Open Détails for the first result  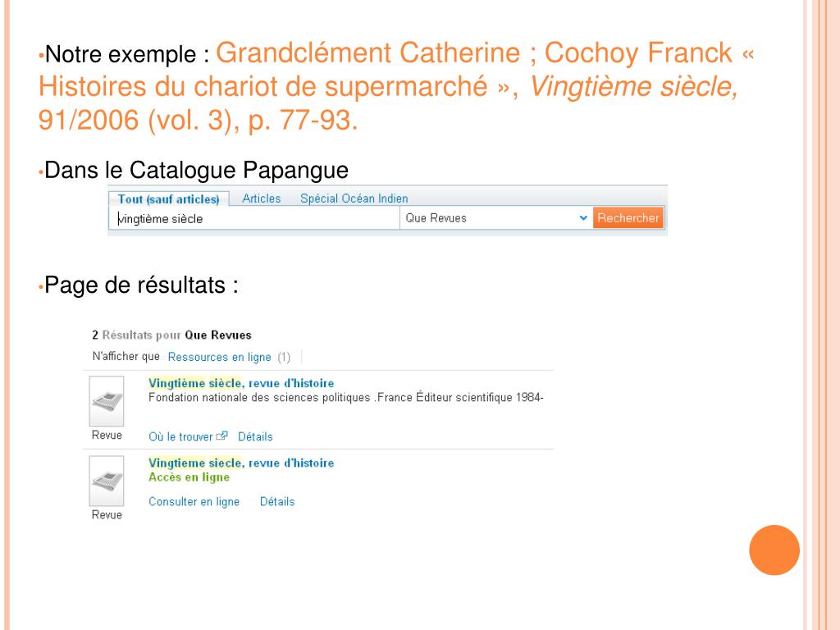(x=256, y=436)
